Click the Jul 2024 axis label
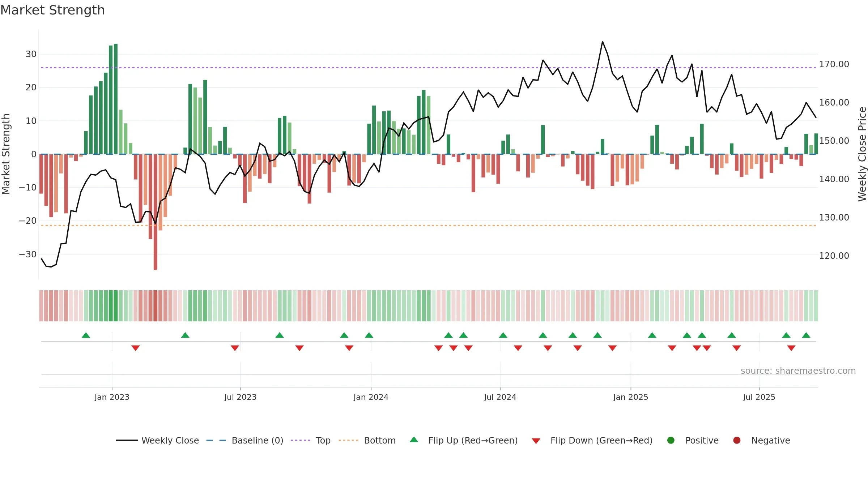868x488 pixels. [500, 397]
